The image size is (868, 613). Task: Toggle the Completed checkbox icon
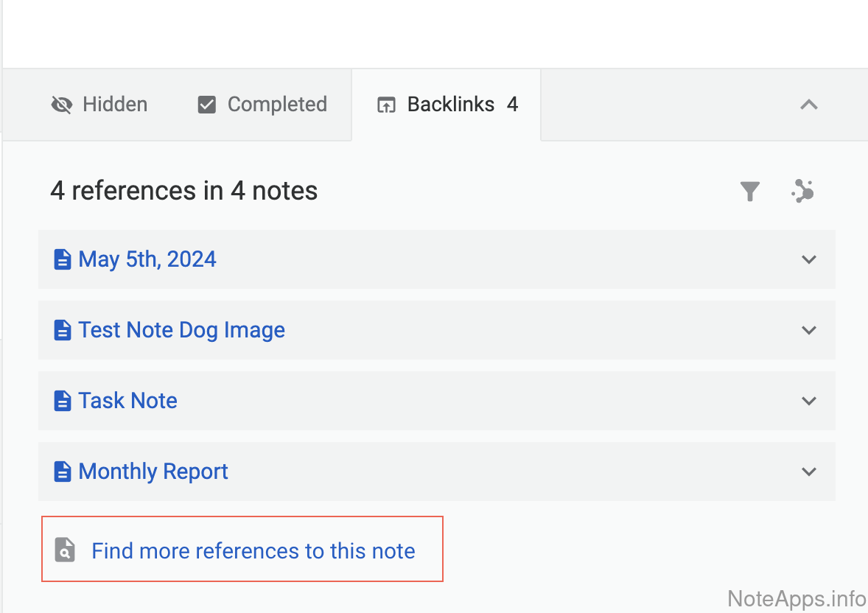(207, 105)
